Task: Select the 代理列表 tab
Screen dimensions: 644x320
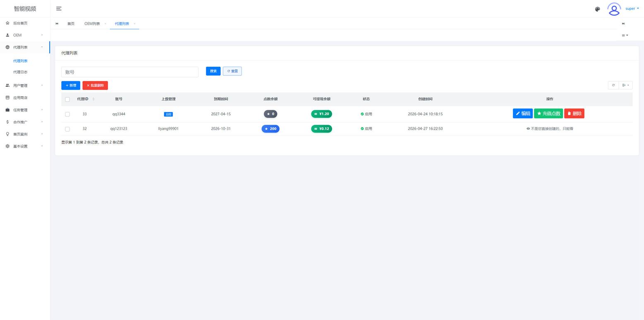Action: [122, 24]
